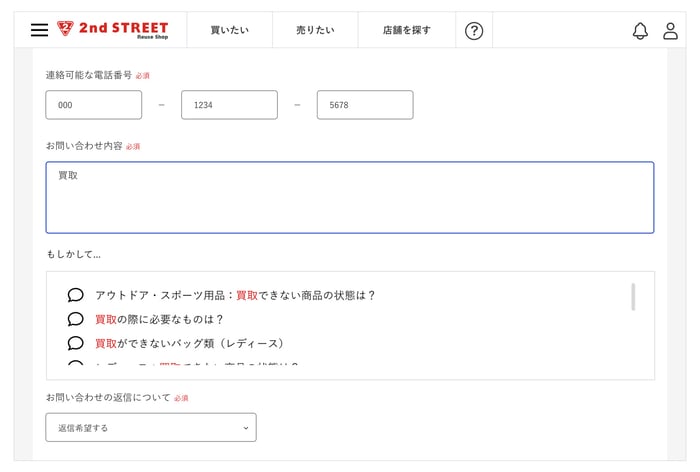700x472 pixels.
Task: Open the hamburger menu
Action: (x=39, y=30)
